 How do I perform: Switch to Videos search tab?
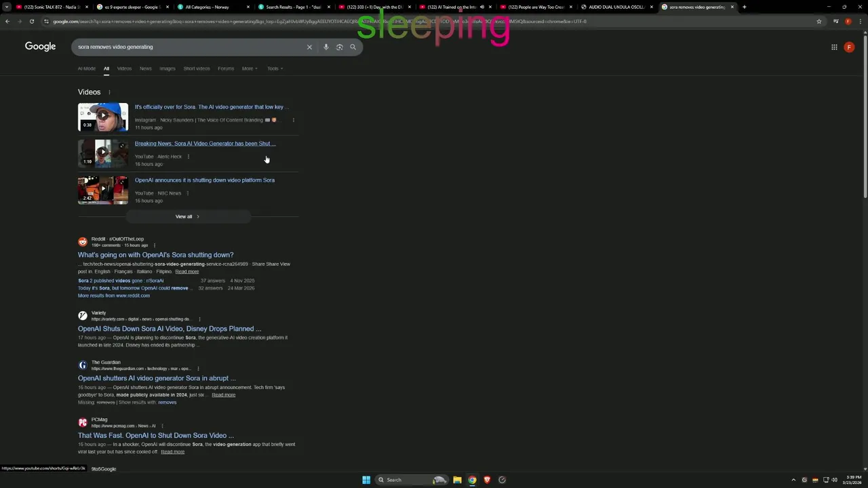coord(124,68)
